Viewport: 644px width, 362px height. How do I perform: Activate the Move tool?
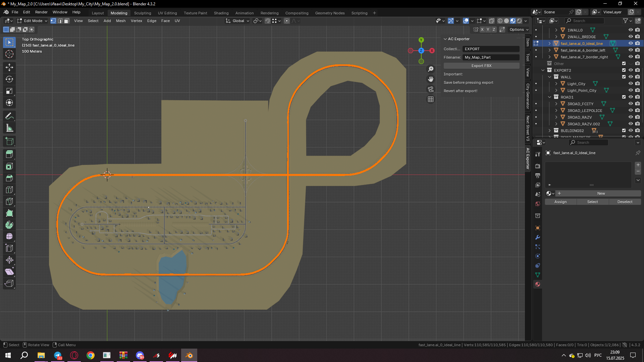pyautogui.click(x=9, y=67)
